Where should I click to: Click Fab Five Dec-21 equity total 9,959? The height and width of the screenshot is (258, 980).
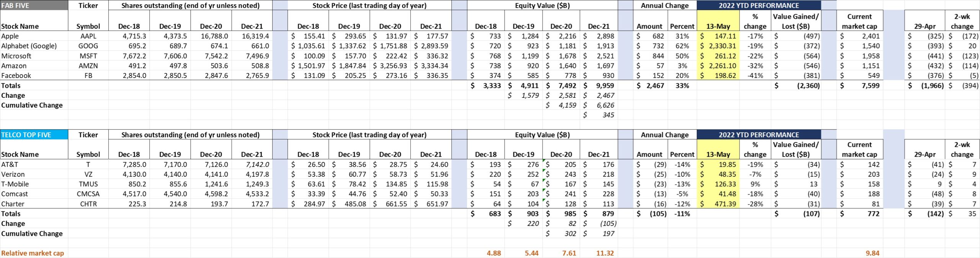coord(599,86)
